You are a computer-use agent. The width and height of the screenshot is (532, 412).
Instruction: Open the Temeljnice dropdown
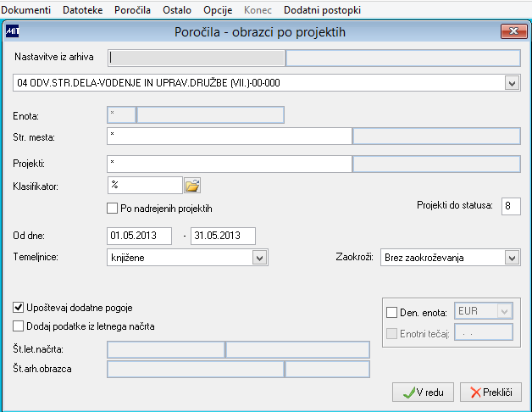pyautogui.click(x=259, y=258)
